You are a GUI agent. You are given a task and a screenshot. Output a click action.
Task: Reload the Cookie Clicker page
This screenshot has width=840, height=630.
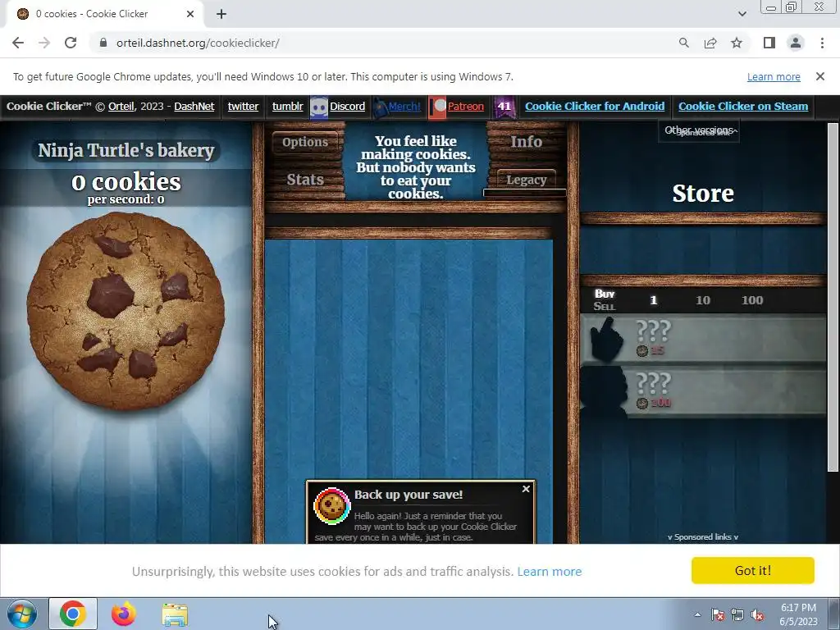[71, 43]
